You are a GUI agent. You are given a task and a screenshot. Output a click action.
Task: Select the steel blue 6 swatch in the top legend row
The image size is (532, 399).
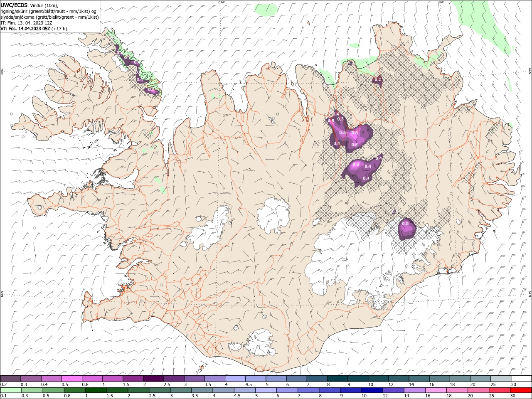(x=296, y=379)
